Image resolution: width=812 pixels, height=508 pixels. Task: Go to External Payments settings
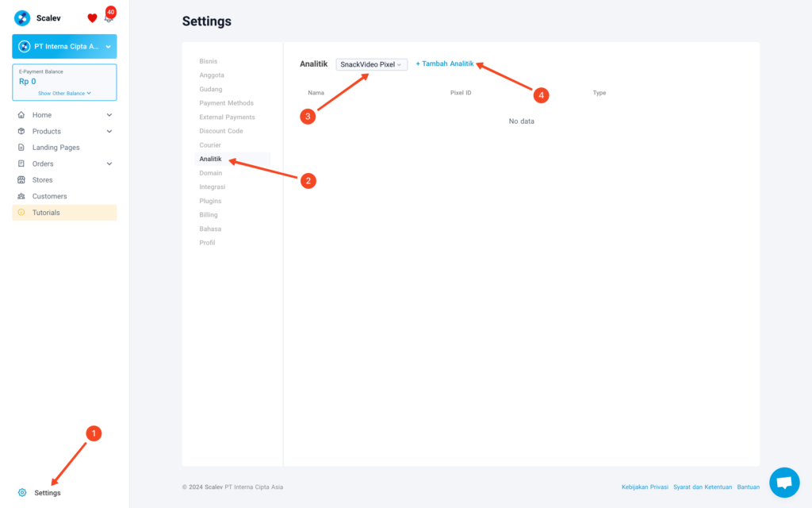[x=228, y=117]
